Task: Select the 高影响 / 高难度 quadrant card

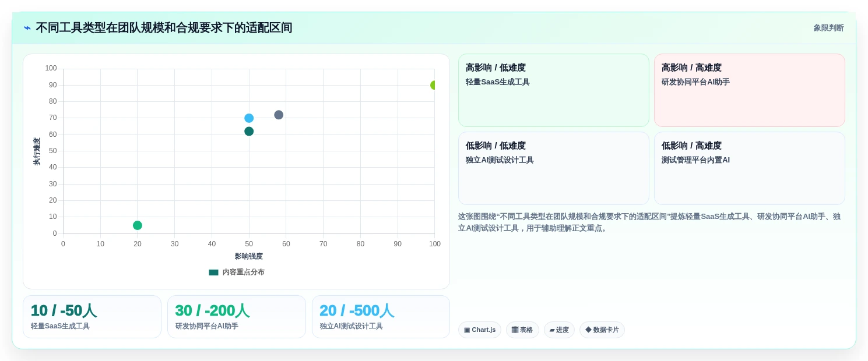Action: click(x=749, y=90)
